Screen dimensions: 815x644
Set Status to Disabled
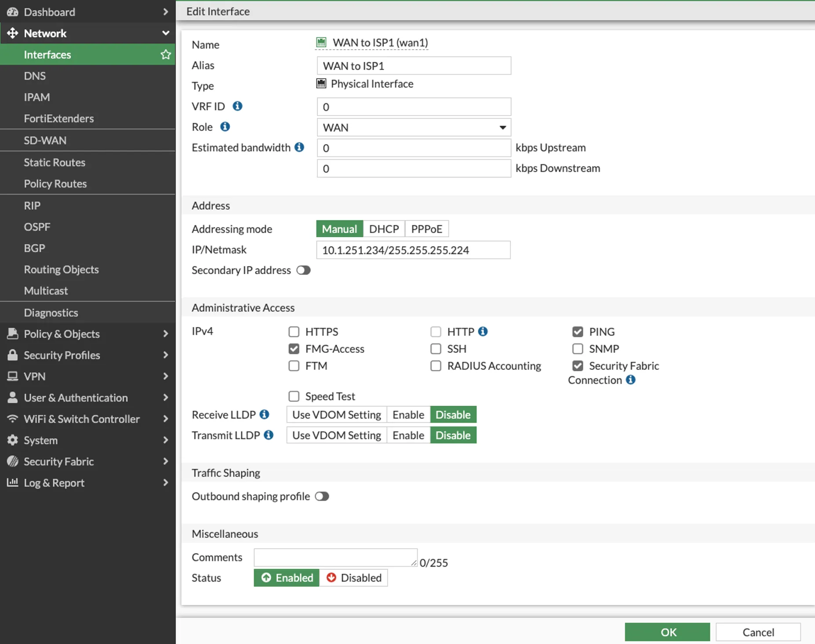(x=353, y=578)
